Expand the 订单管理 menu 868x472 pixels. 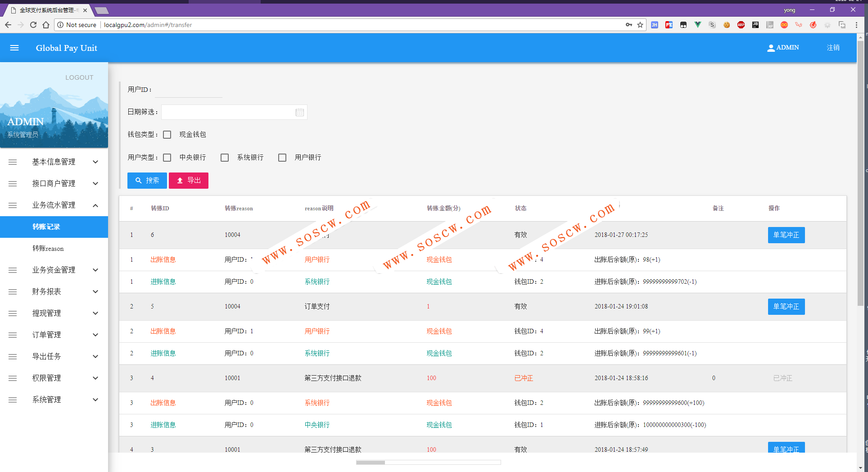coord(54,335)
